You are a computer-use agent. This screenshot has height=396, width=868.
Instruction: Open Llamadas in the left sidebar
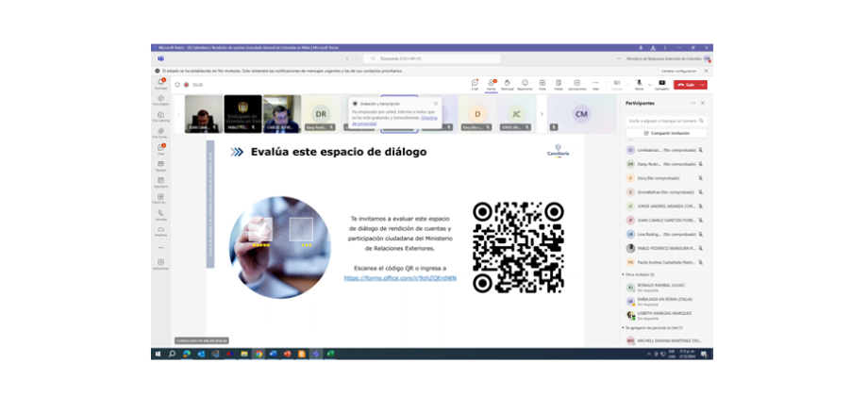(160, 215)
